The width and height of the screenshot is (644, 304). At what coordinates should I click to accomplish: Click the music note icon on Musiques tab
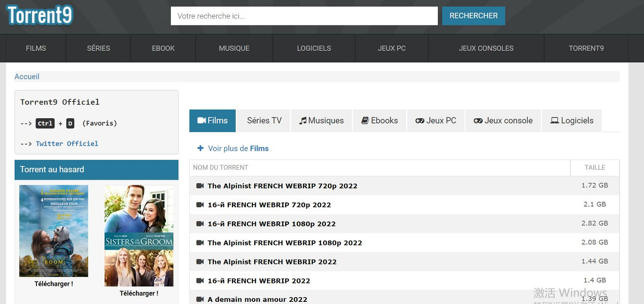pyautogui.click(x=303, y=121)
